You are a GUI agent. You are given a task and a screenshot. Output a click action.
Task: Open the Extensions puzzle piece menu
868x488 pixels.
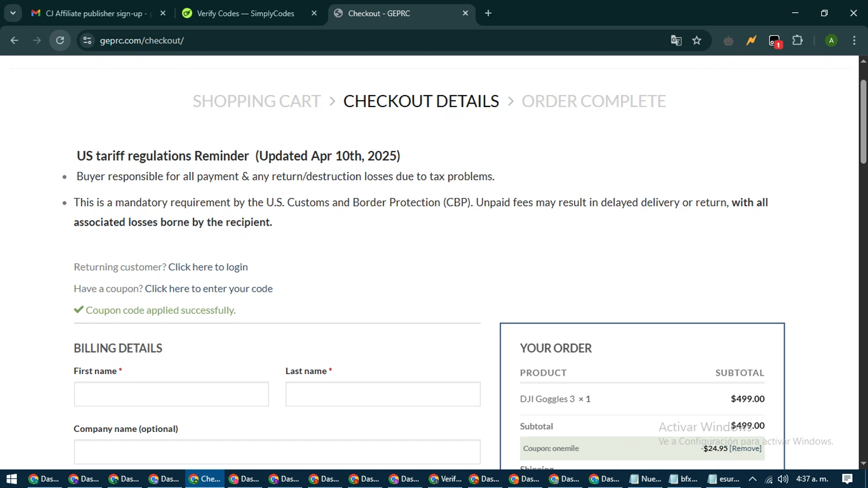[798, 41]
